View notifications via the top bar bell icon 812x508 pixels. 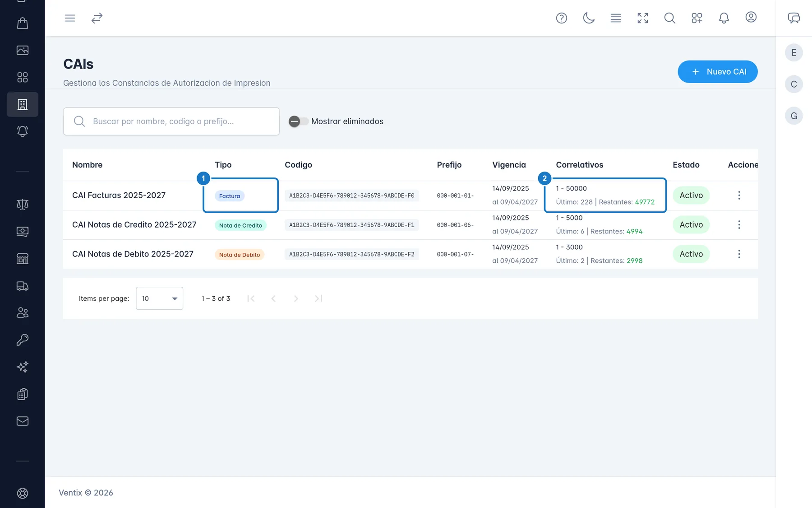click(724, 18)
